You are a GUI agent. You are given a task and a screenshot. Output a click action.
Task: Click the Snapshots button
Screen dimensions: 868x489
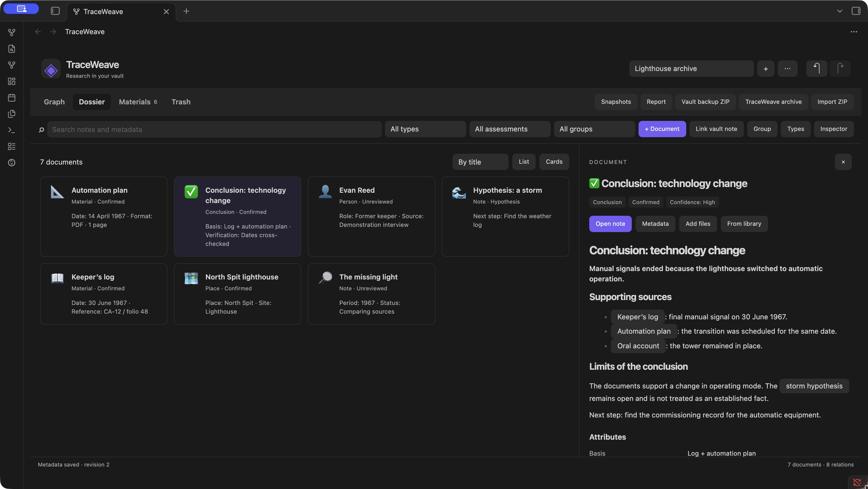click(x=616, y=102)
